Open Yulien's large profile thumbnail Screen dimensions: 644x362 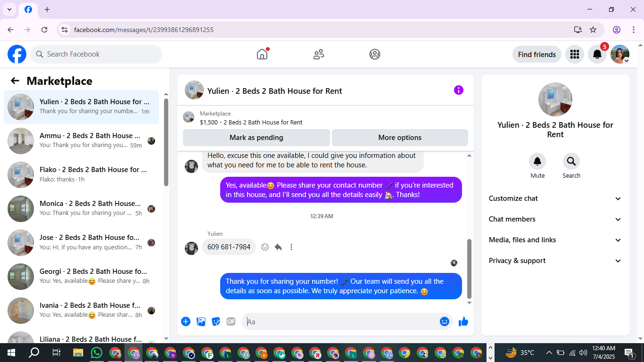click(x=555, y=99)
